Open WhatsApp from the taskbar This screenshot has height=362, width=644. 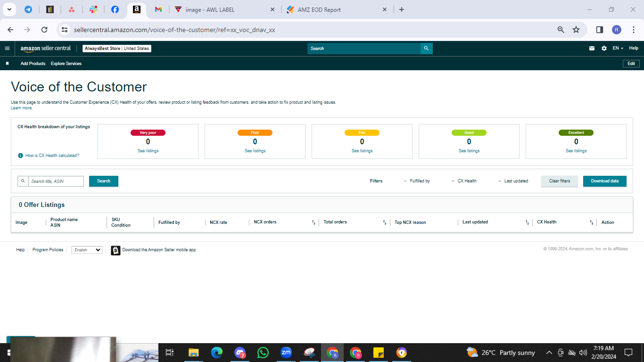click(x=263, y=353)
